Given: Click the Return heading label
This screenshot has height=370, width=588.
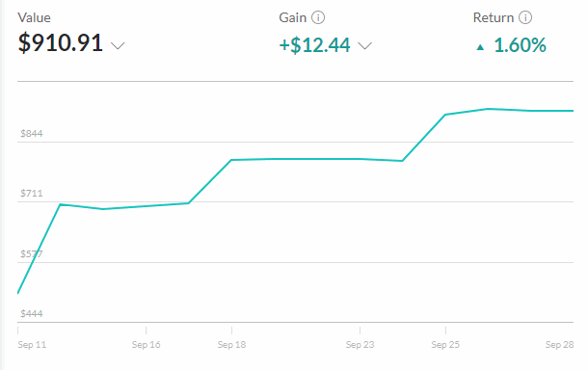Looking at the screenshot, I should pos(494,17).
